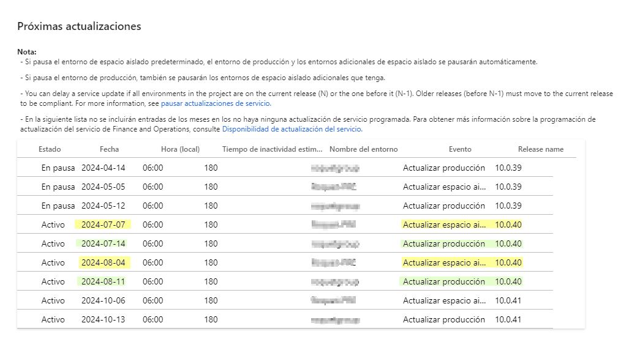The width and height of the screenshot is (621, 364).
Task: Click 'Actualizar espacio ai...' in 2024-05-05 row
Action: (445, 187)
